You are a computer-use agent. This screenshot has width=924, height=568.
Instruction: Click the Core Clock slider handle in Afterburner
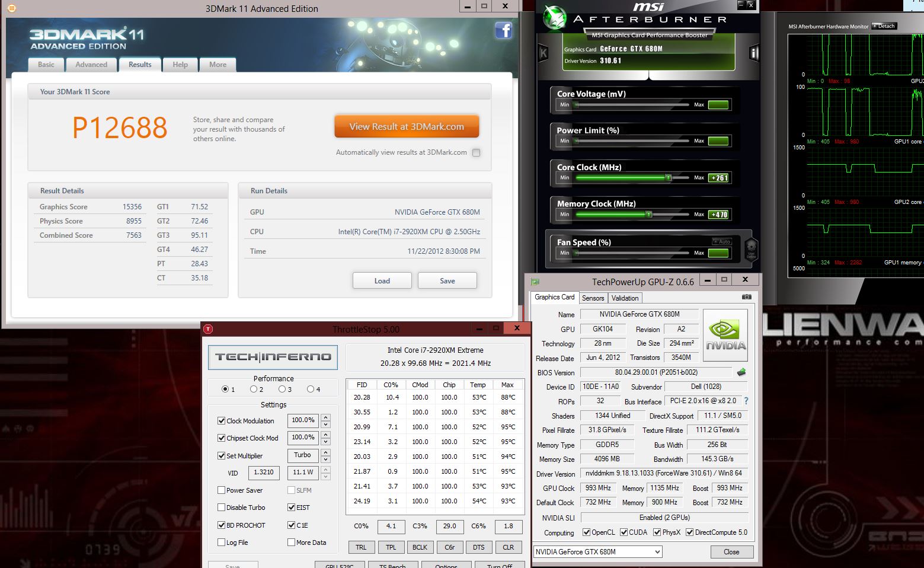pyautogui.click(x=669, y=177)
